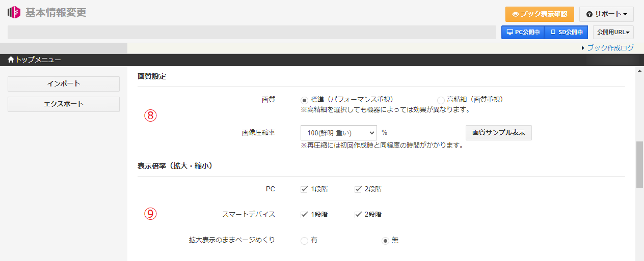
Task: Open the サポート dropdown
Action: pyautogui.click(x=606, y=14)
